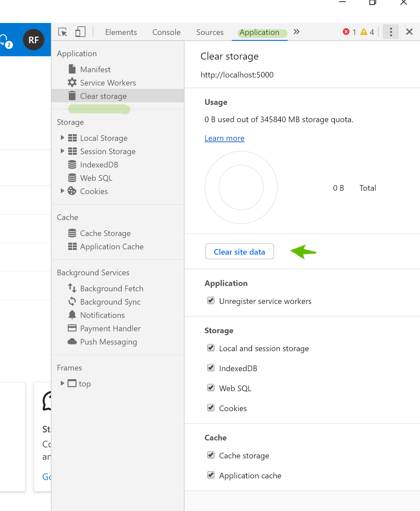Image resolution: width=420 pixels, height=511 pixels.
Task: Click the IndexedDB database icon
Action: click(x=72, y=164)
